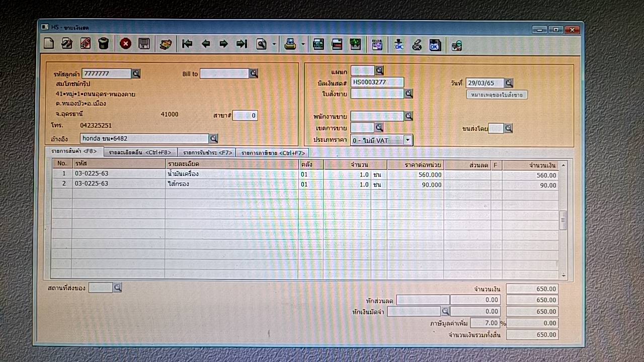Image resolution: width=644 pixels, height=362 pixels.
Task: Open the รายการรับชำระ <F7> tab
Action: tap(207, 152)
